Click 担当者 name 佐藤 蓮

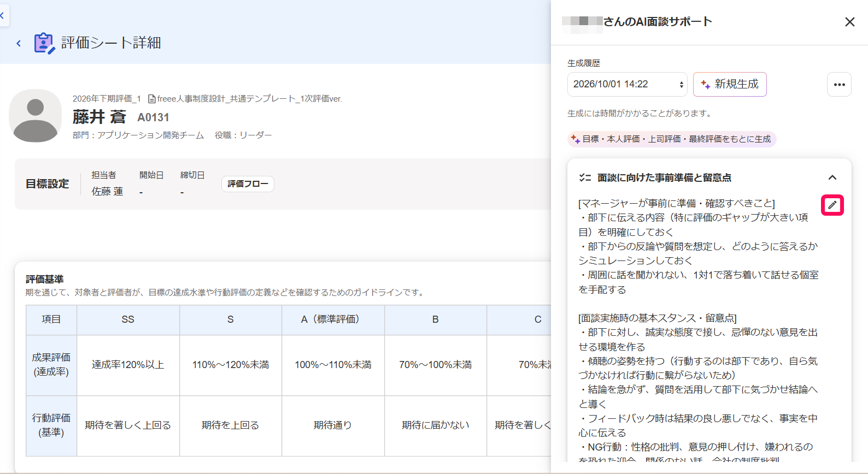(x=107, y=192)
